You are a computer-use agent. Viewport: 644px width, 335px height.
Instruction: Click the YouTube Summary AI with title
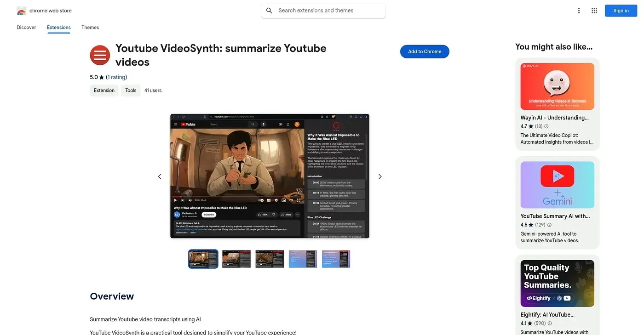coord(555,216)
